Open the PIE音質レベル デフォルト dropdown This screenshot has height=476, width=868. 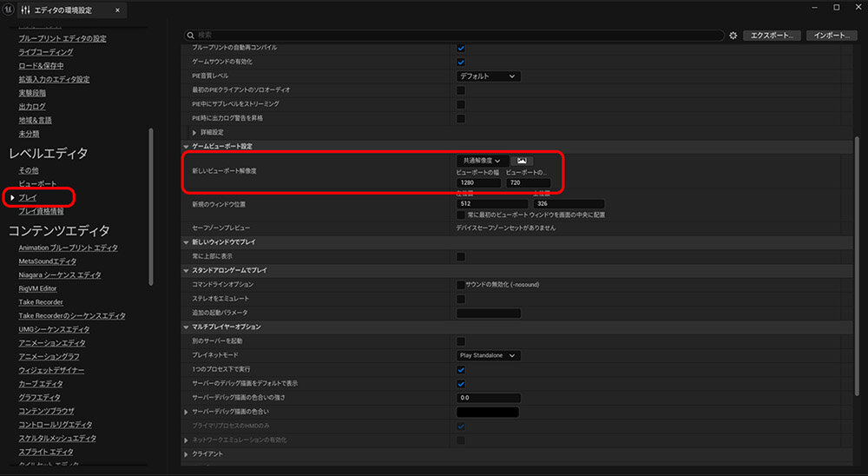(488, 76)
